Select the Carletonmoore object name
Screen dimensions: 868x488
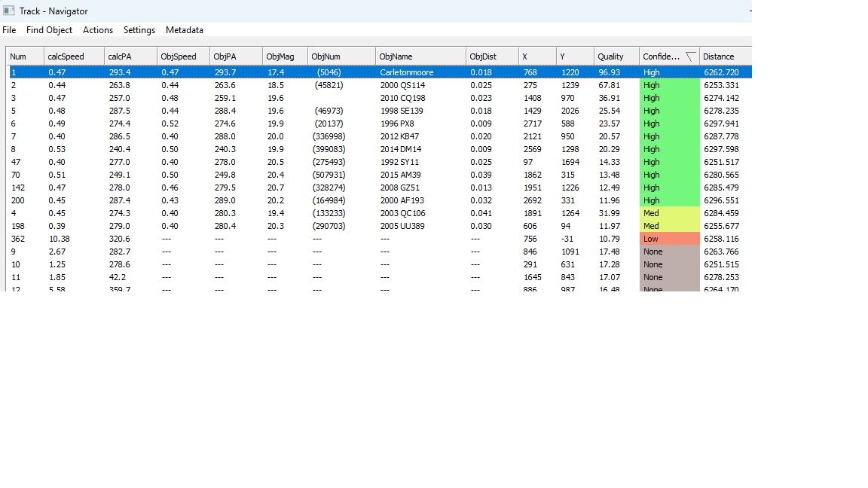coord(406,72)
